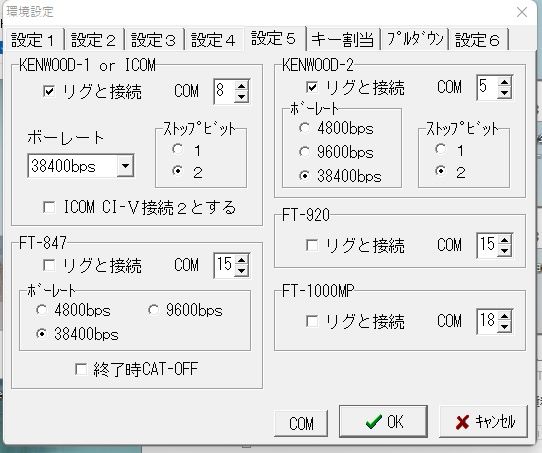The width and height of the screenshot is (542, 453).
Task: Open the キー割当 tab
Action: tap(343, 40)
